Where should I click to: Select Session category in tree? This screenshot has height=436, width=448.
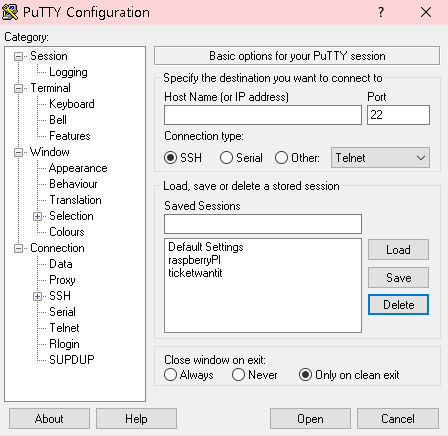tap(49, 56)
